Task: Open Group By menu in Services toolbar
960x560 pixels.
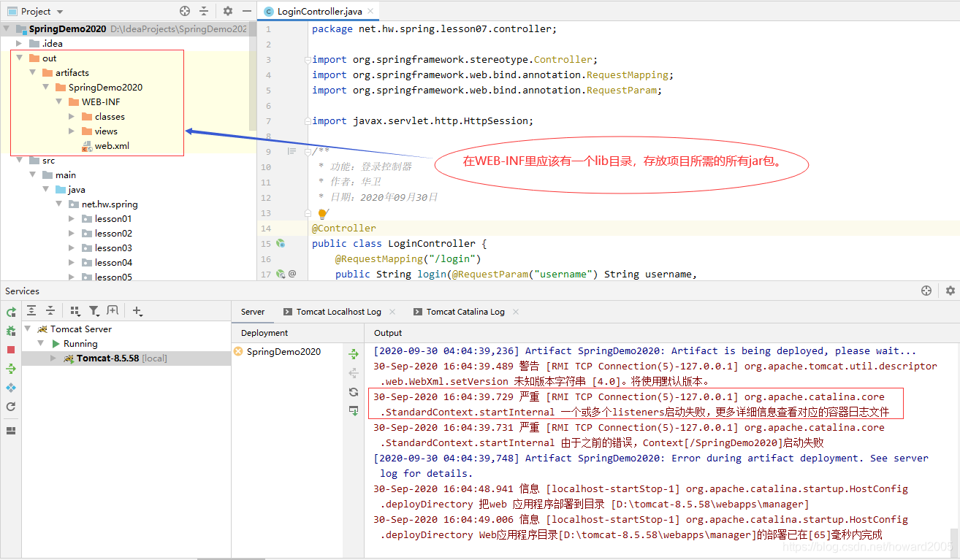Action: [x=75, y=311]
